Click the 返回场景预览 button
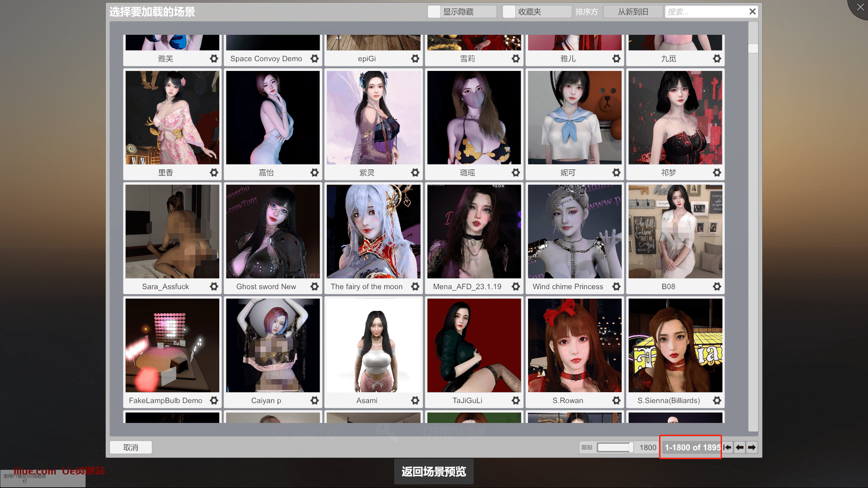This screenshot has height=488, width=868. click(x=434, y=471)
